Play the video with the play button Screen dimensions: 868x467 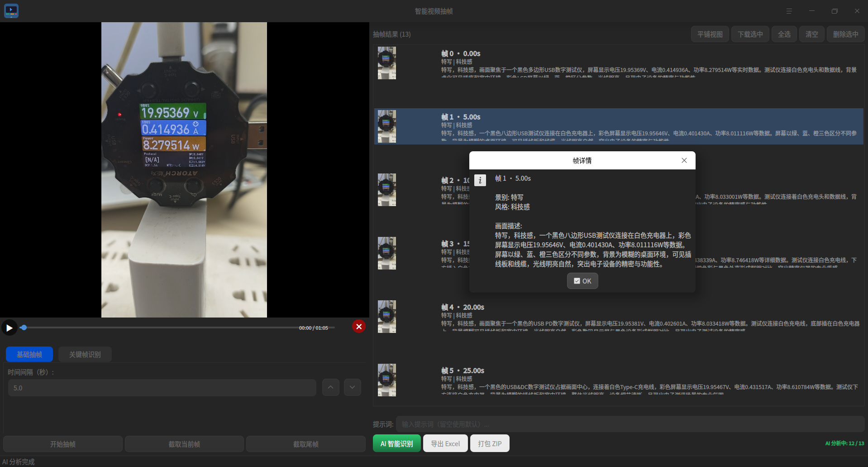9,327
